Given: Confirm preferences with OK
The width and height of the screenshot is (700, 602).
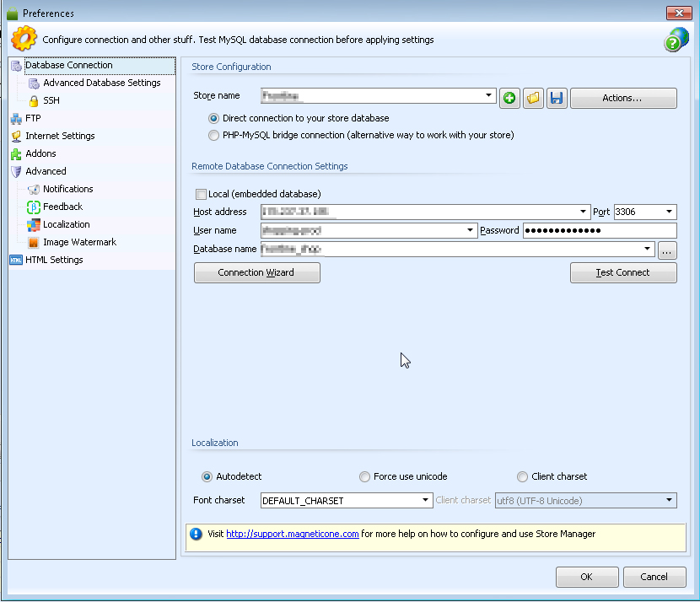Looking at the screenshot, I should point(587,577).
